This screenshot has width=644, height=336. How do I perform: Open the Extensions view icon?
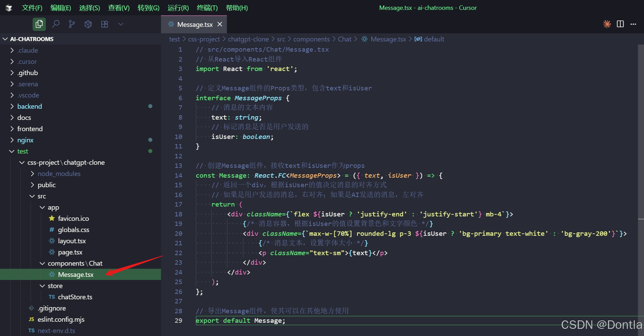(x=105, y=24)
